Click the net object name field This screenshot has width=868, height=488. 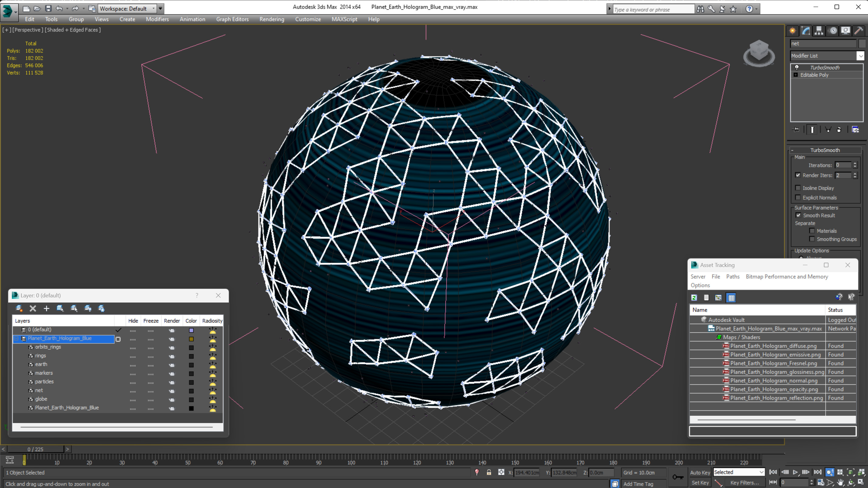(823, 43)
